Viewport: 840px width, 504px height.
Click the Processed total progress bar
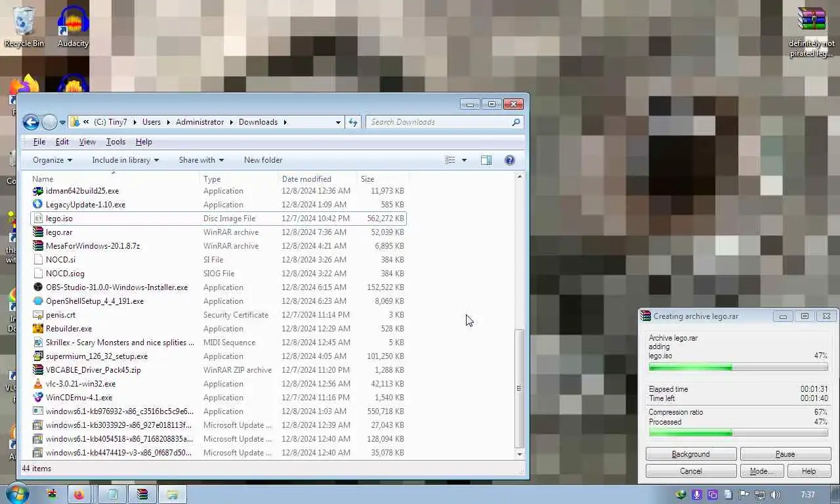coord(738,433)
